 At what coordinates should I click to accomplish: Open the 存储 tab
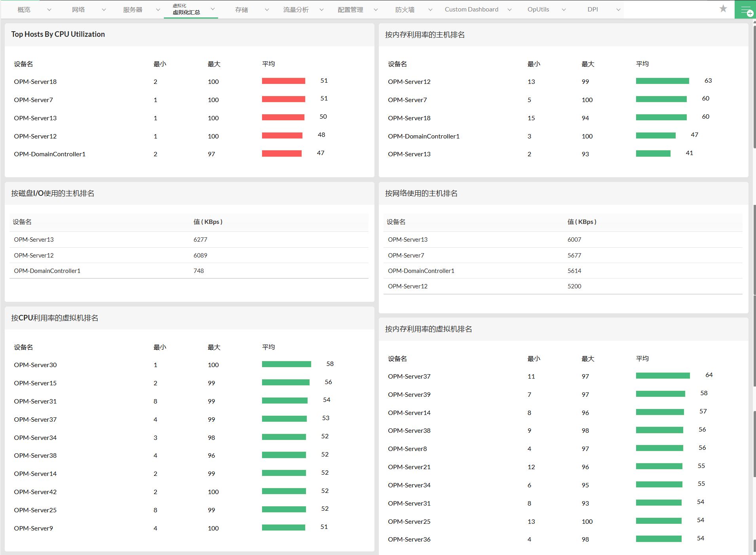[241, 10]
